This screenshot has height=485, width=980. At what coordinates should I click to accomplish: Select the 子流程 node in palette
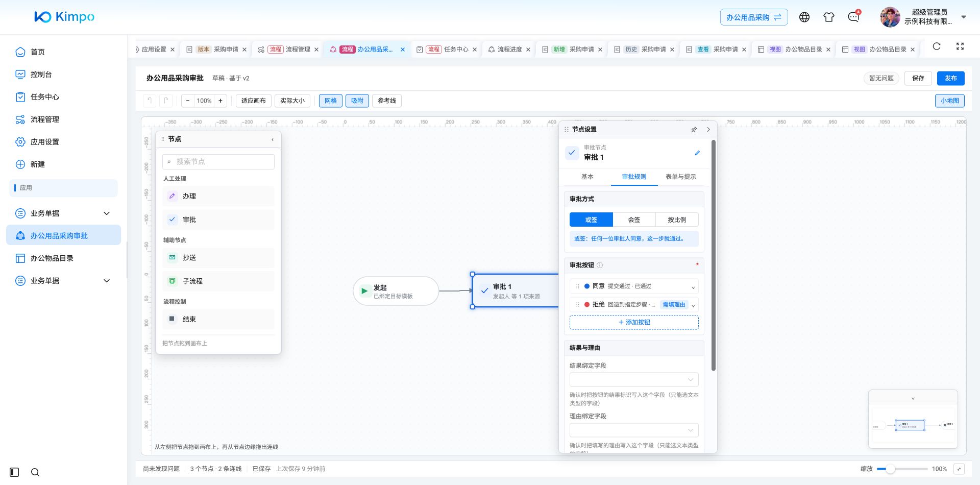click(x=218, y=281)
